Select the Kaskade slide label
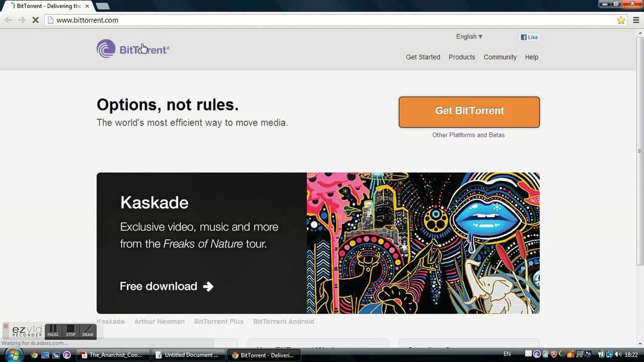Viewport: 644px width, 362px height. [111, 322]
